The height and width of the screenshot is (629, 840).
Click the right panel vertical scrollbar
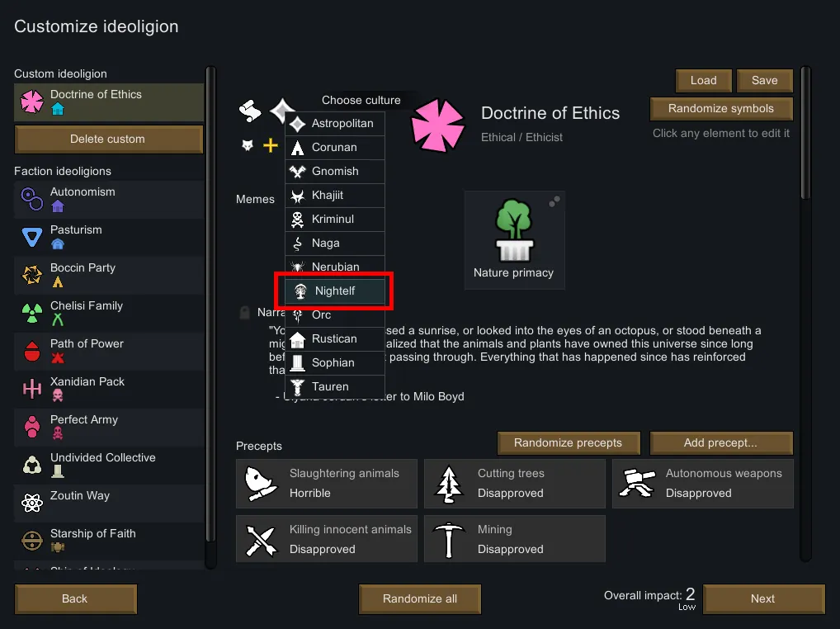tap(805, 132)
